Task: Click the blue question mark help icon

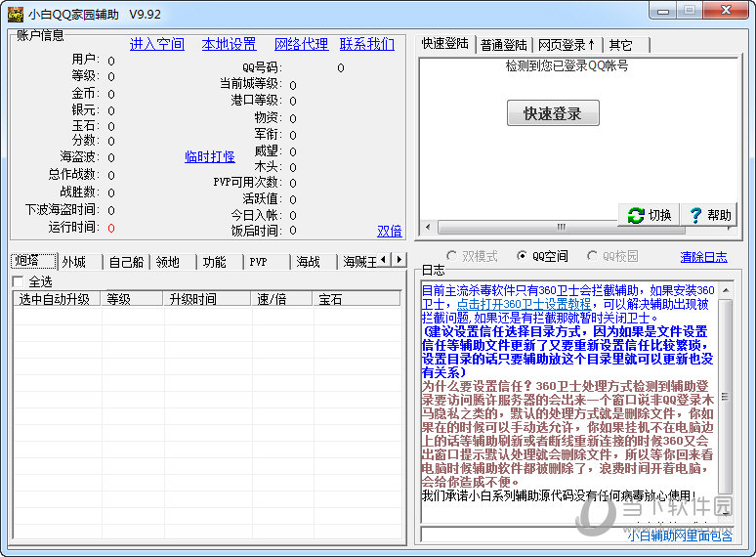Action: [695, 215]
